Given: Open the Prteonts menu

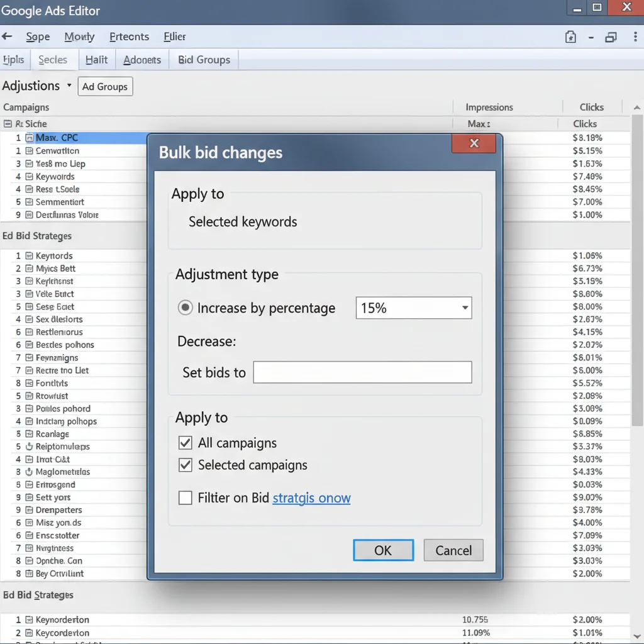Looking at the screenshot, I should pos(130,37).
